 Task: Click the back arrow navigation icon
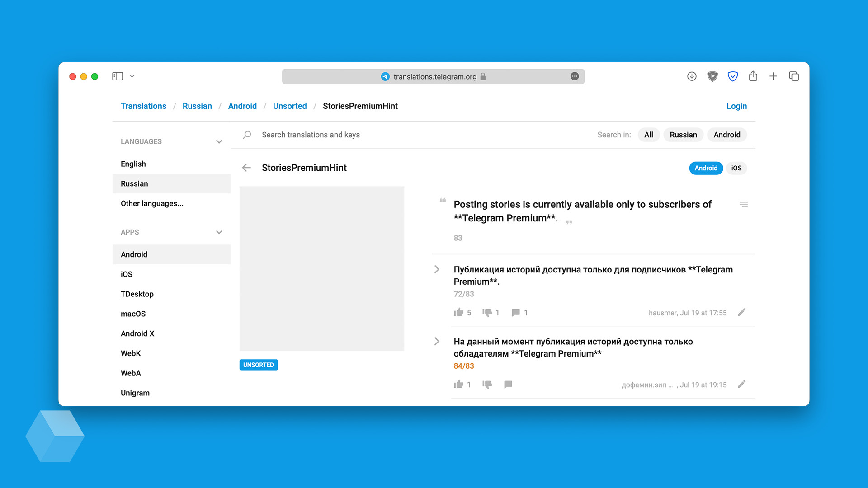[247, 167]
